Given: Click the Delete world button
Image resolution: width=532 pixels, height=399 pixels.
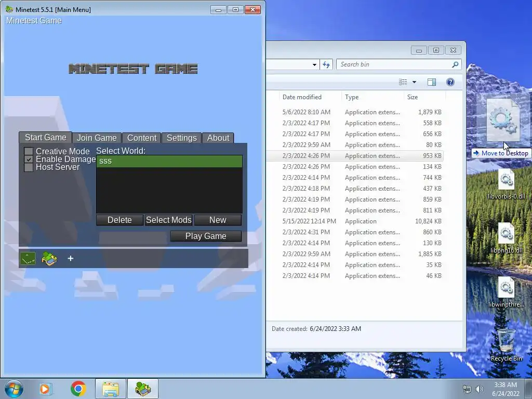Looking at the screenshot, I should 119,220.
